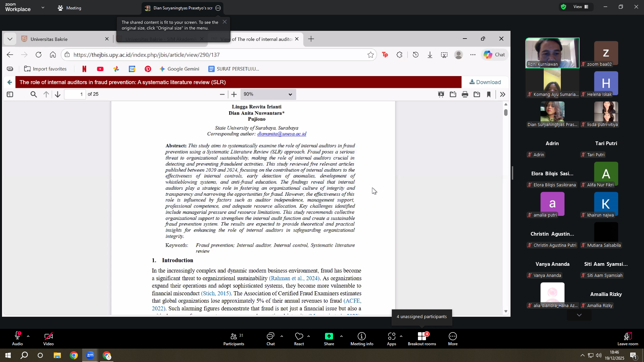Click the back arrow beside article title

[x=9, y=82]
